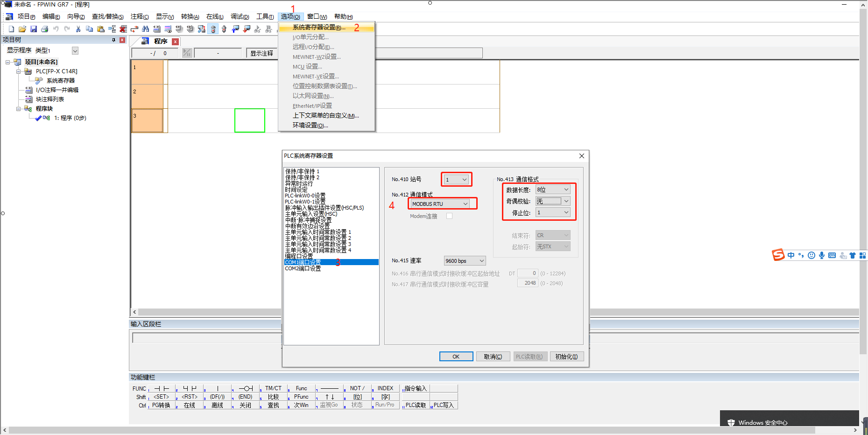Click the Save floppy disk icon
The height and width of the screenshot is (435, 868).
[x=34, y=29]
